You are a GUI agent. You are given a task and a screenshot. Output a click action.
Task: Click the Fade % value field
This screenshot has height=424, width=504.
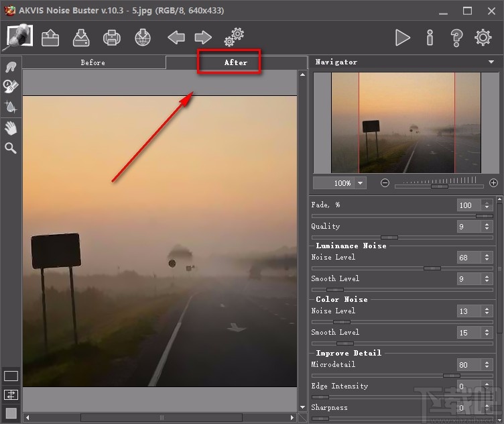pos(466,205)
